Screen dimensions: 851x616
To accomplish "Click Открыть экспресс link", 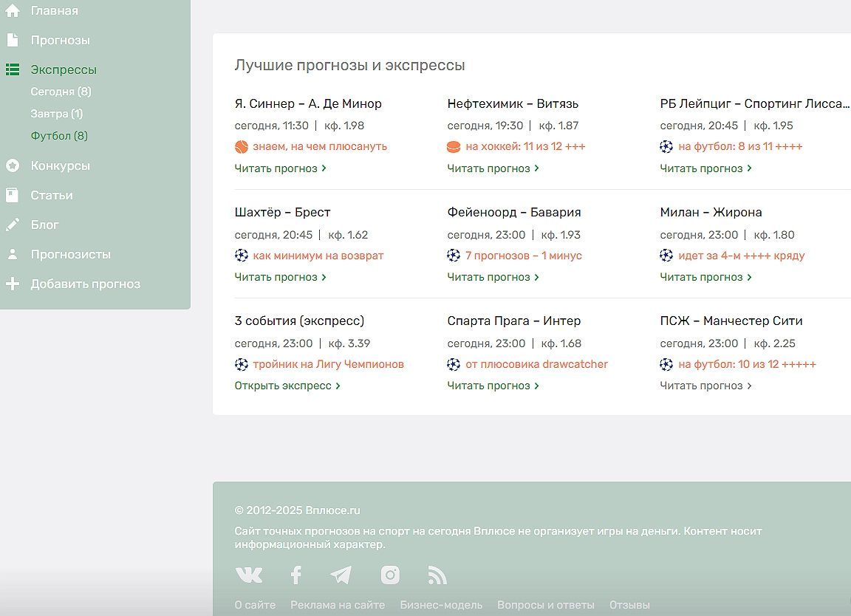I will pyautogui.click(x=287, y=386).
